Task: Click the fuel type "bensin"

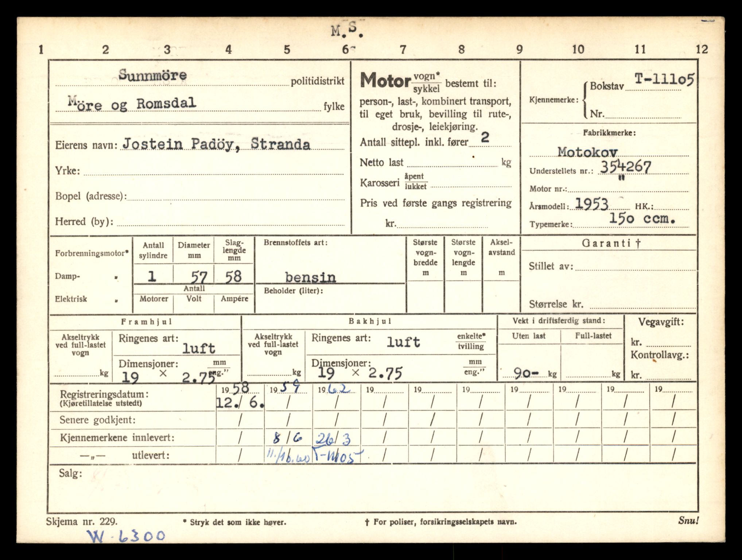Action: pos(310,277)
